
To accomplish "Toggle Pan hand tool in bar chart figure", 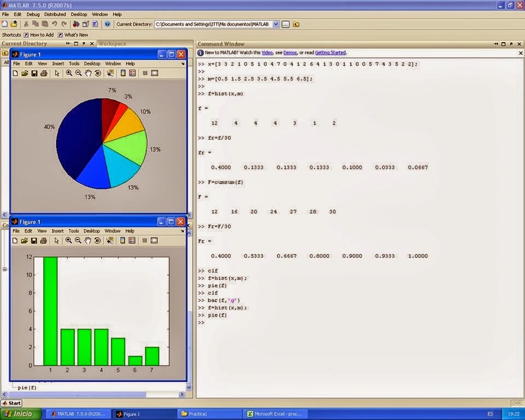I will pyautogui.click(x=87, y=241).
